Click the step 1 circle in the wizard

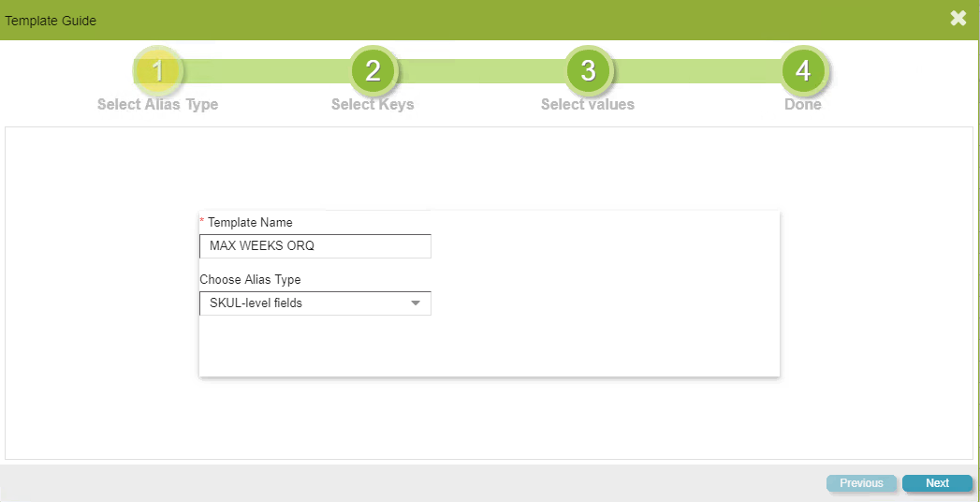click(x=158, y=71)
